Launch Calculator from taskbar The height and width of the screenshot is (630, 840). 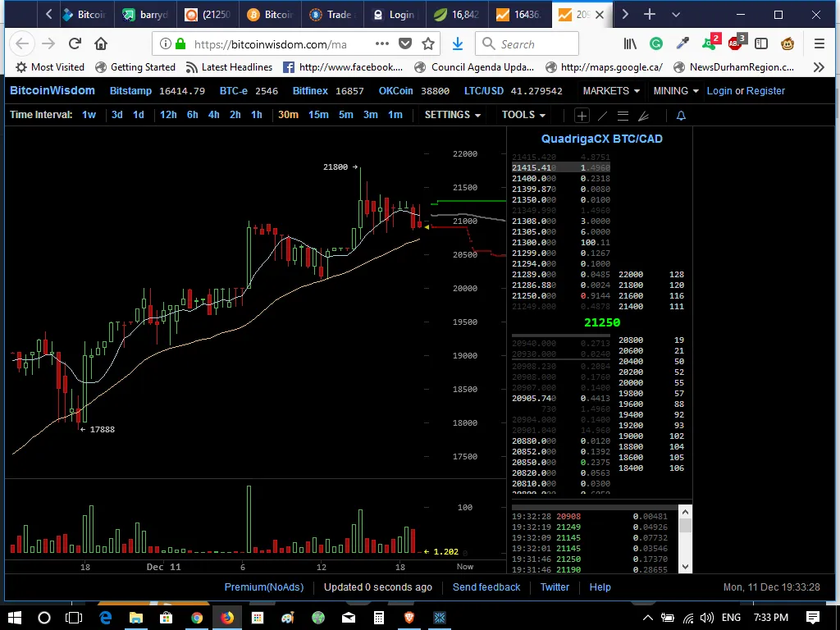coord(379,618)
